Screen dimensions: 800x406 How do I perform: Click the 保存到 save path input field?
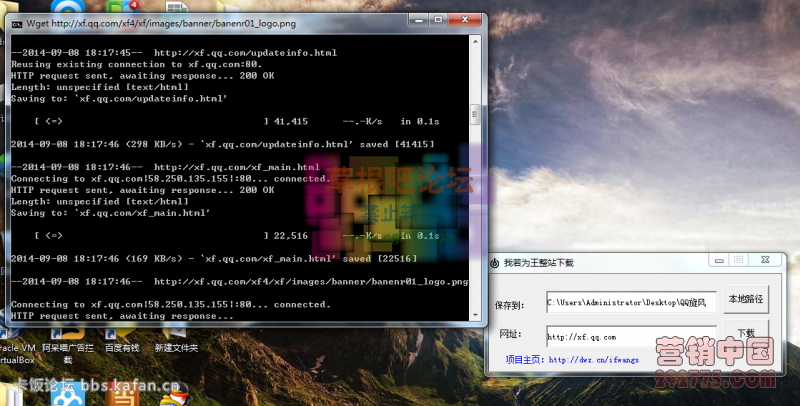[x=631, y=300]
